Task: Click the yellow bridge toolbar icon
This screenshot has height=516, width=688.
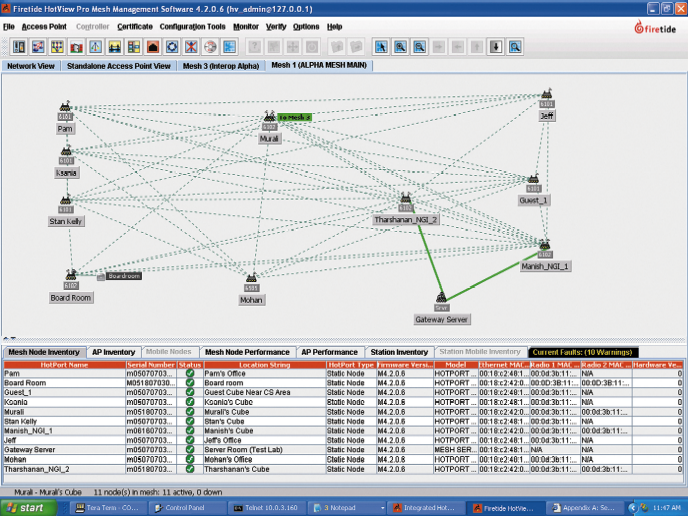Action: [x=115, y=47]
